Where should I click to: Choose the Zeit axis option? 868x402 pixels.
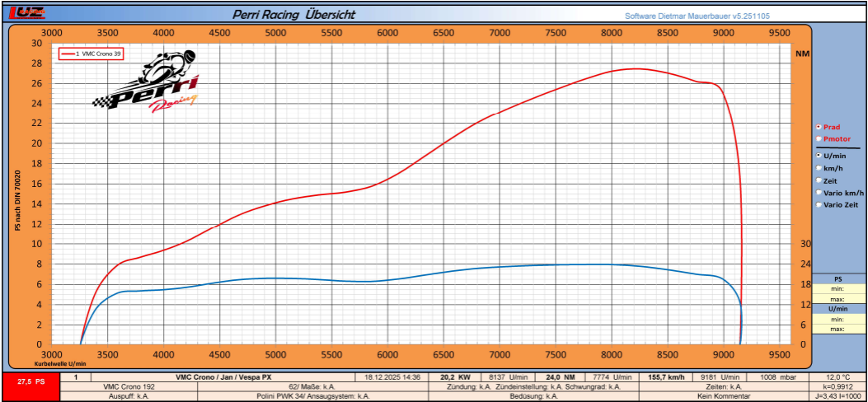click(819, 180)
